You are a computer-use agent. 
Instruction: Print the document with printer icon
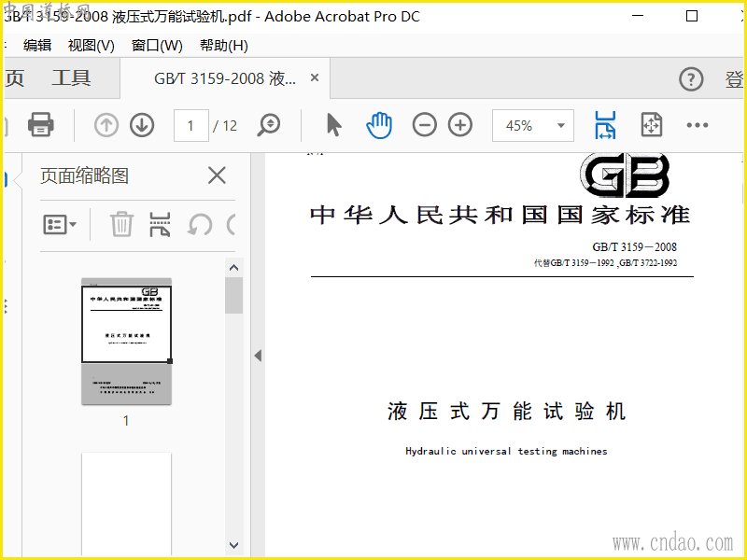pyautogui.click(x=41, y=125)
